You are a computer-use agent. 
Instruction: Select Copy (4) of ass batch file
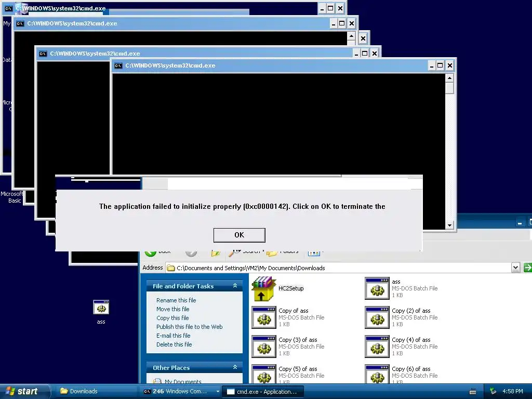pyautogui.click(x=402, y=347)
